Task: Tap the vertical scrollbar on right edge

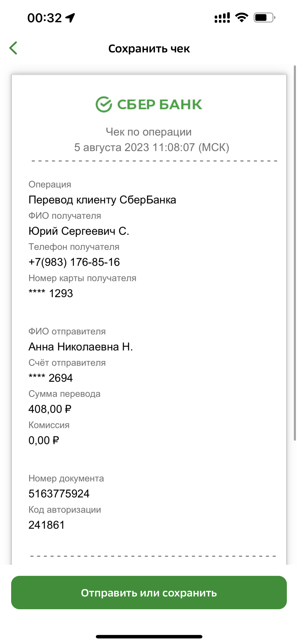Action: pyautogui.click(x=295, y=253)
